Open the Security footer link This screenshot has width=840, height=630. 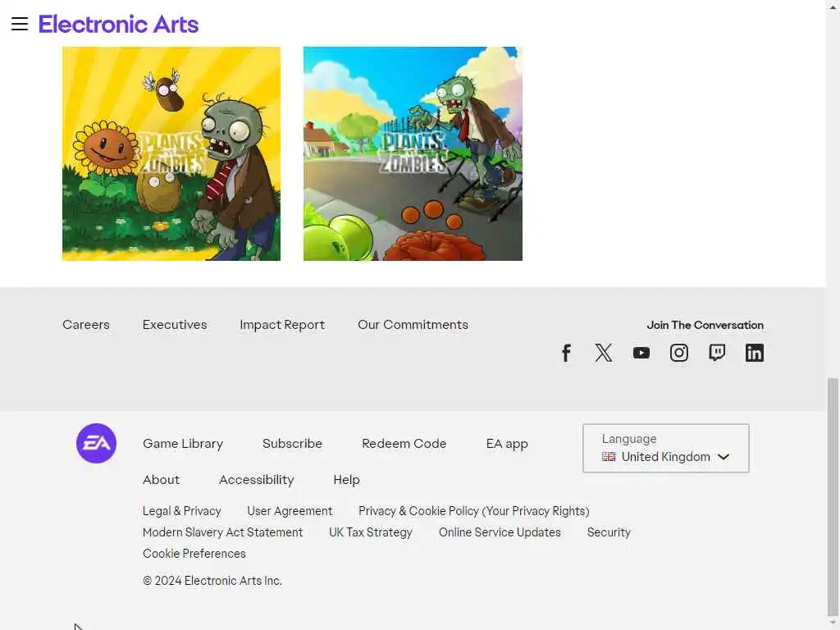(x=609, y=532)
